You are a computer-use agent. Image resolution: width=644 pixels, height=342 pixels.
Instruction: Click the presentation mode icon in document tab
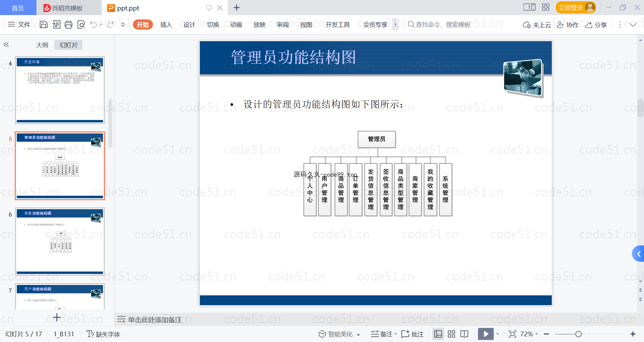[209, 8]
